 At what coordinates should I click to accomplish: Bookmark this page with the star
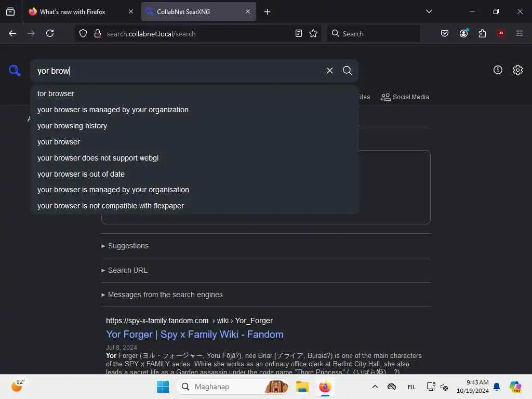(x=313, y=33)
